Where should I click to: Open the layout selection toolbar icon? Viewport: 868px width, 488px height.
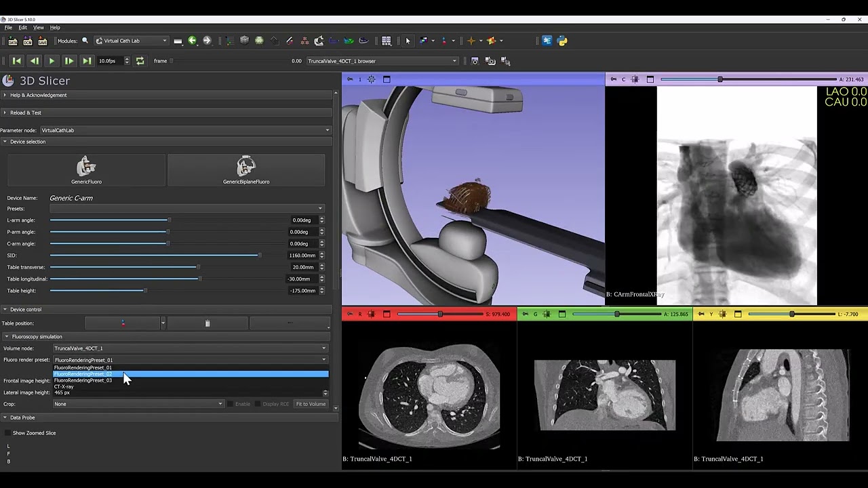(x=387, y=41)
